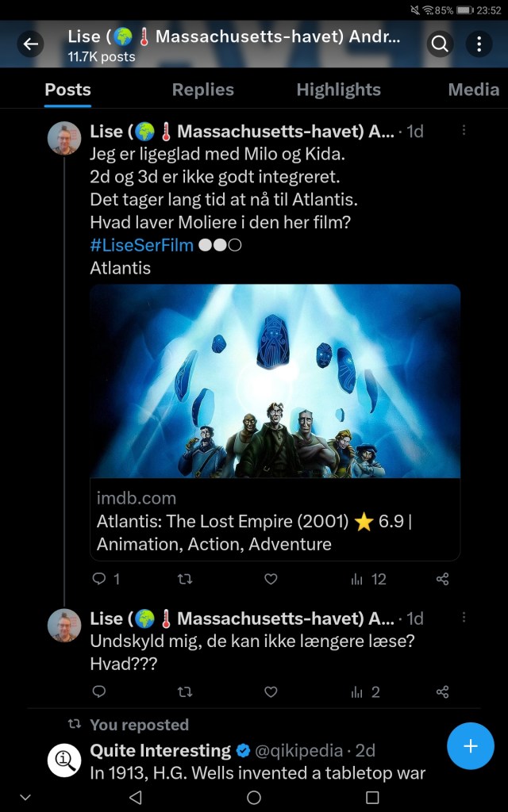Open the Quite Interesting profile avatar
Viewport: 508px width, 812px height.
coord(64,759)
